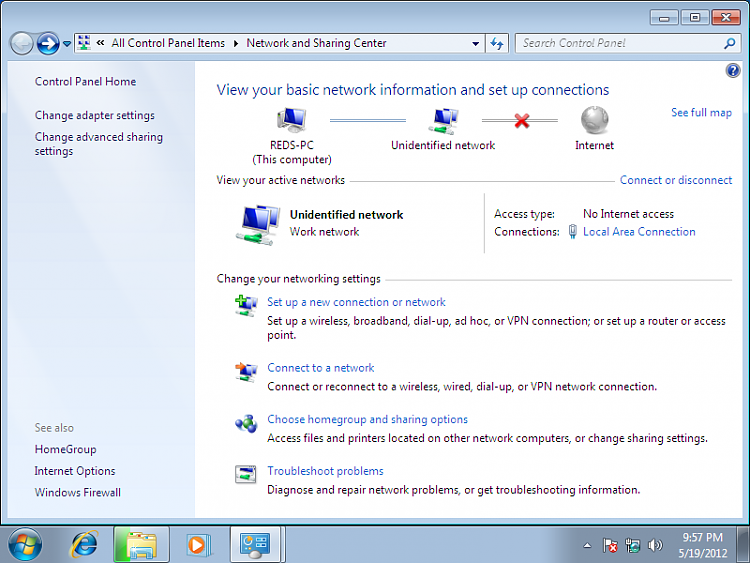This screenshot has height=563, width=750.
Task: Click the red X broken connection icon
Action: pos(521,121)
